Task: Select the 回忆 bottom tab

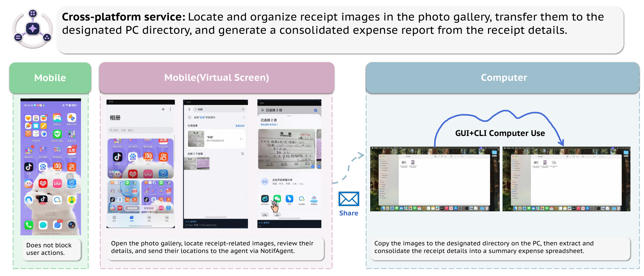Action: 149,219
